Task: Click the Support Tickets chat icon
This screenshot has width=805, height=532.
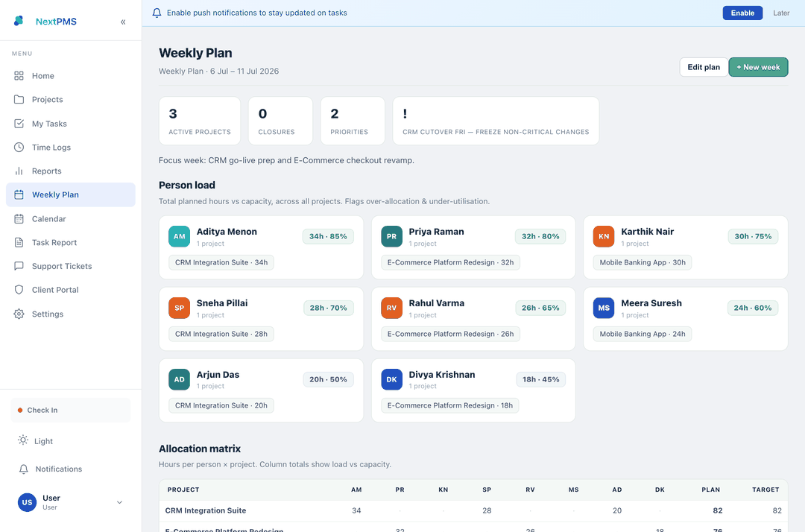Action: pyautogui.click(x=19, y=266)
